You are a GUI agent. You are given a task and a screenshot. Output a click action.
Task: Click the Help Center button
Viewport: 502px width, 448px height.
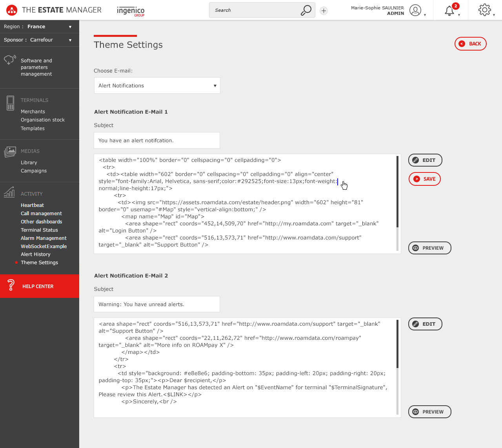tap(40, 286)
